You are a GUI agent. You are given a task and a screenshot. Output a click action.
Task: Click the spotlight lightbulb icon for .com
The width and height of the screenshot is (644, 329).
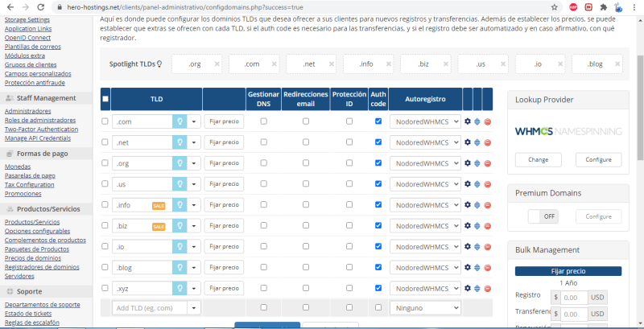pos(180,121)
